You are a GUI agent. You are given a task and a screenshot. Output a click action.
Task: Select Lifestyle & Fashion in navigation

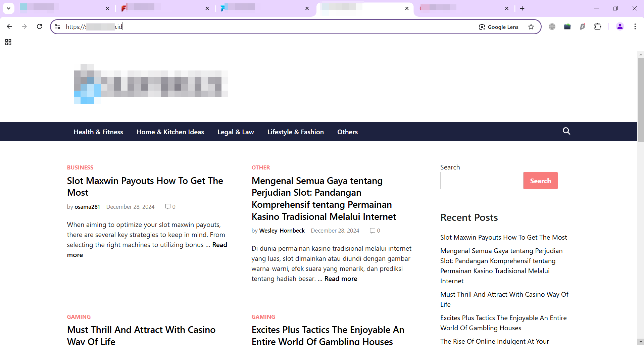pos(295,132)
